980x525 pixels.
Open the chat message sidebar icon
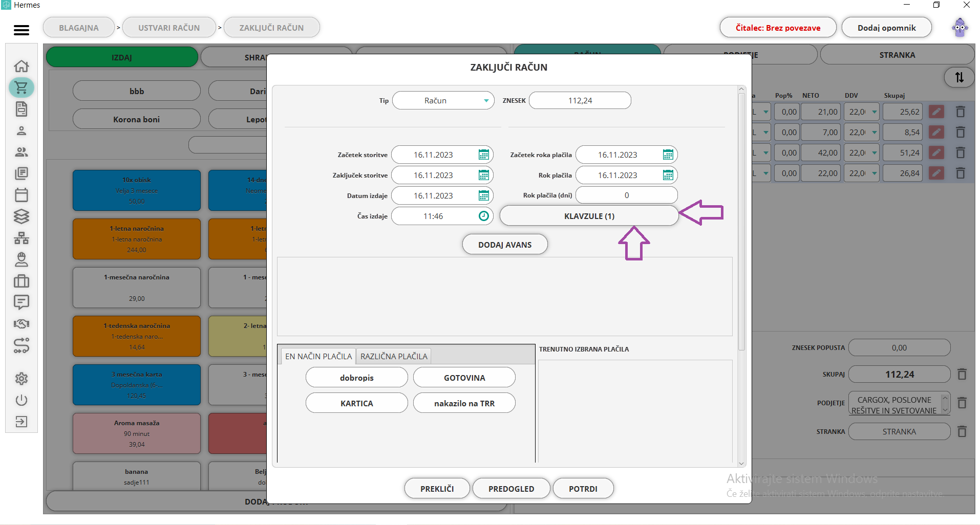[22, 302]
